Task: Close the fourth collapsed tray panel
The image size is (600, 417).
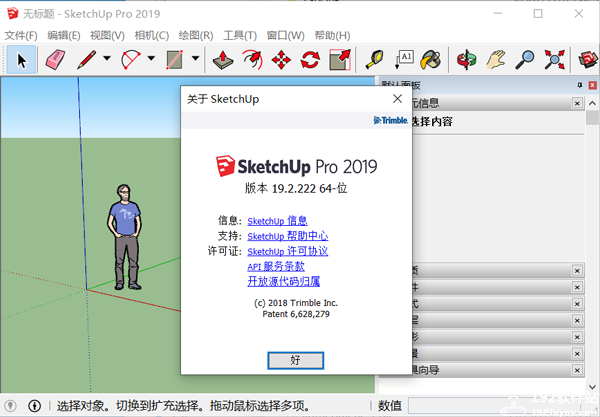Action: click(x=577, y=320)
